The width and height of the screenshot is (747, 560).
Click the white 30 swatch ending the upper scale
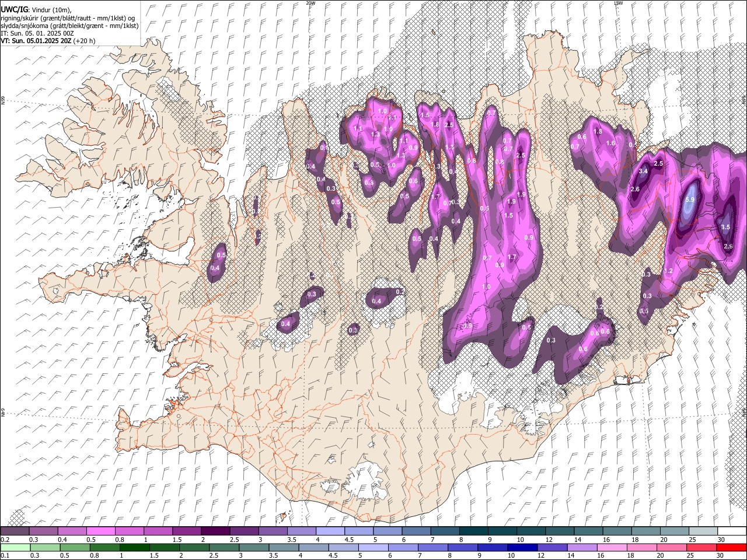pyautogui.click(x=732, y=531)
